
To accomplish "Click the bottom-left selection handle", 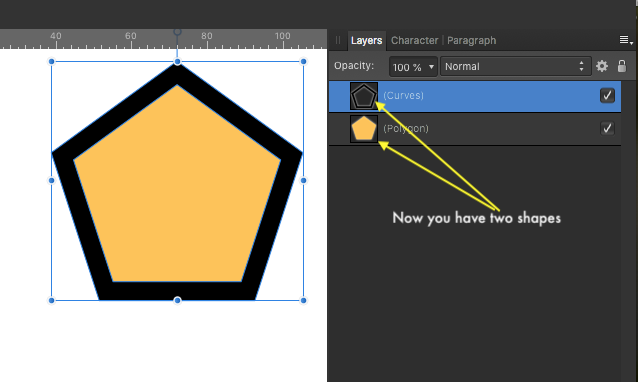I will pyautogui.click(x=51, y=301).
